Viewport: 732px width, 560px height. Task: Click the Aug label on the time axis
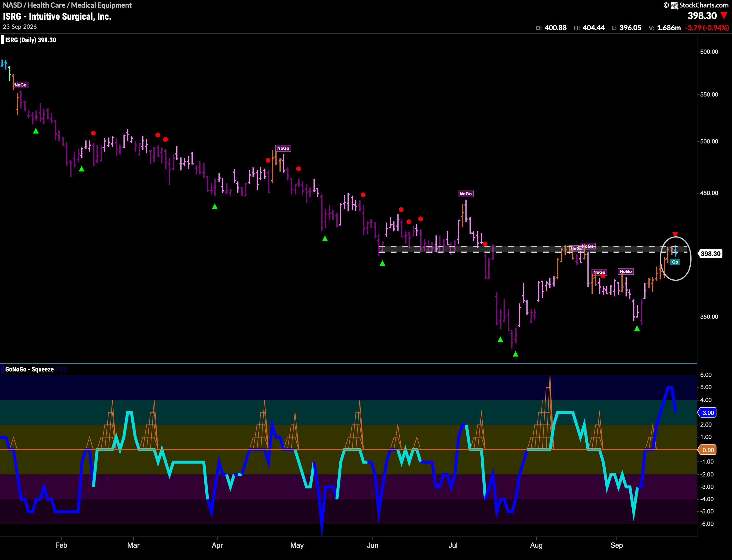536,545
